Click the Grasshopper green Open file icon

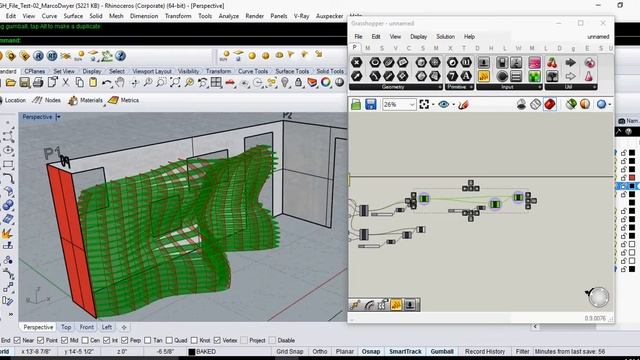(356, 104)
